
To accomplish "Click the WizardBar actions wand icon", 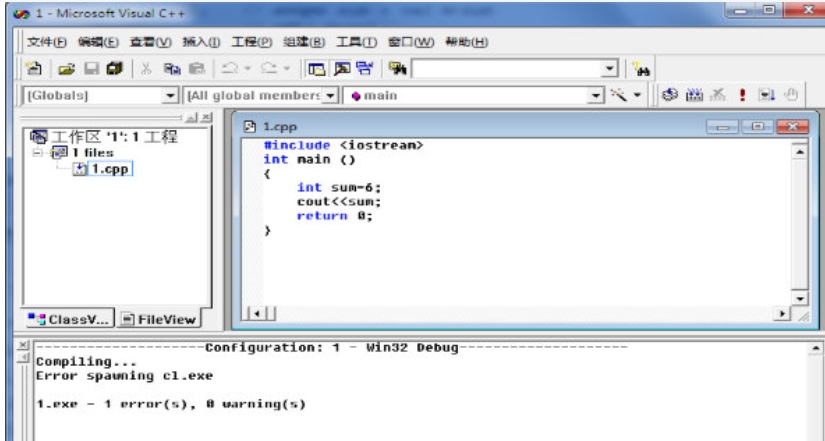I will (x=619, y=95).
